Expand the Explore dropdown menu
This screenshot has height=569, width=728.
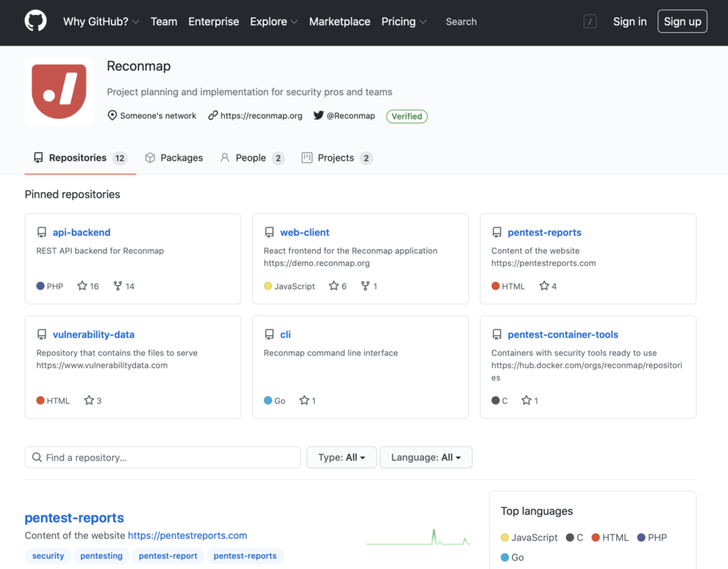[x=274, y=21]
